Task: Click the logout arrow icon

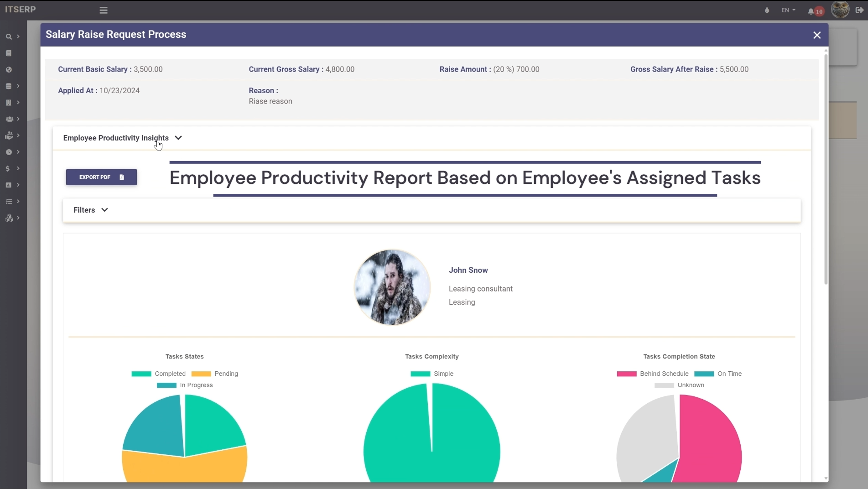Action: [859, 10]
